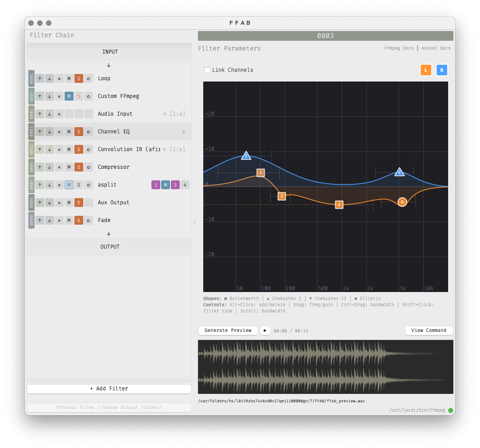
Task: Enable the Link Channels checkbox
Action: coord(207,70)
